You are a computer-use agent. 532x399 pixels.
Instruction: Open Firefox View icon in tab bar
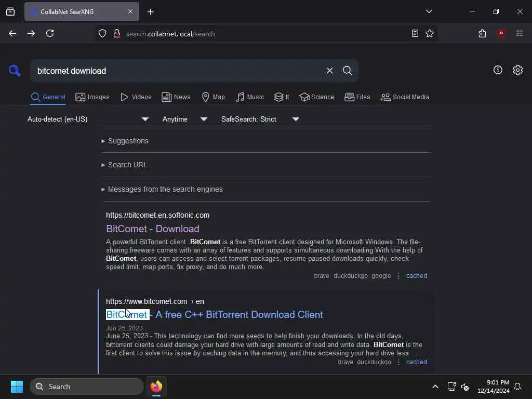tap(10, 11)
